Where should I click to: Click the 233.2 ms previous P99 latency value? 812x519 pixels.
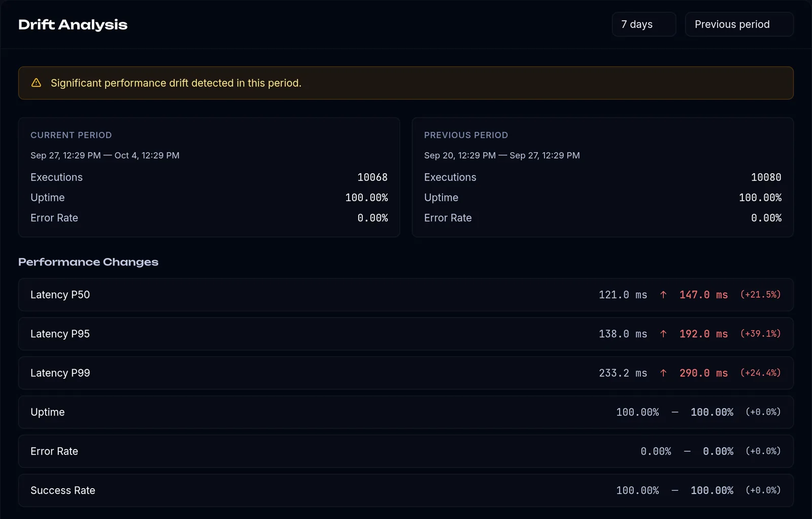[x=623, y=373]
